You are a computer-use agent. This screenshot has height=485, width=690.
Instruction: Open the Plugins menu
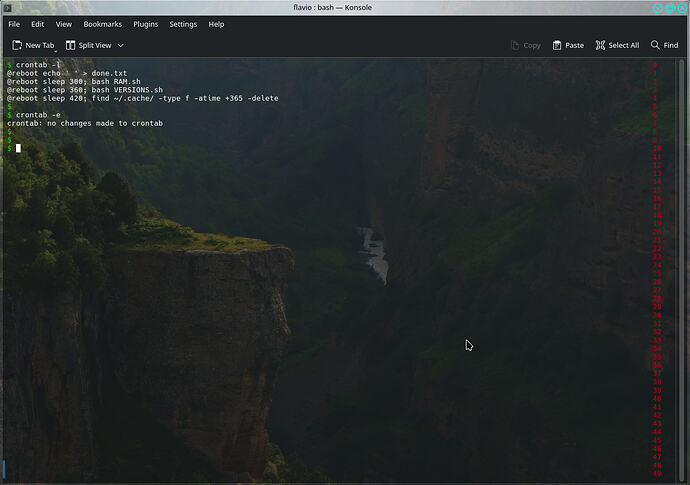click(146, 24)
